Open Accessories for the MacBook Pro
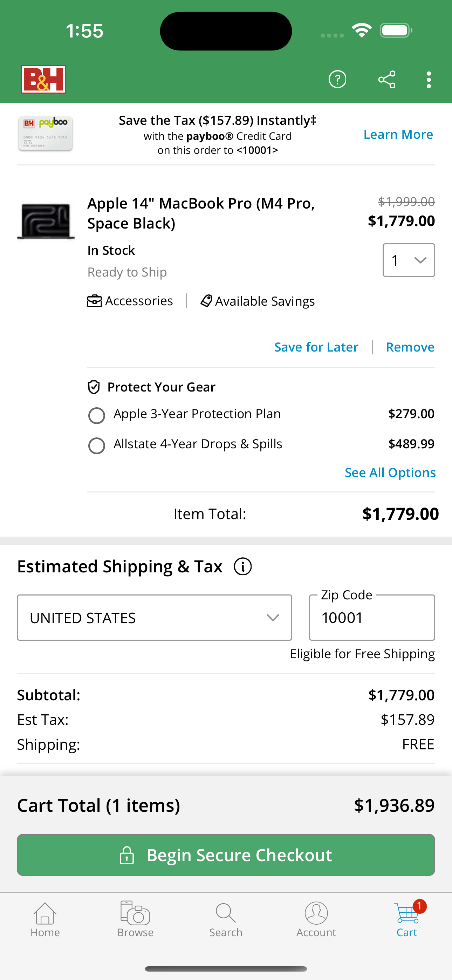Viewport: 452px width, 980px height. pos(130,301)
